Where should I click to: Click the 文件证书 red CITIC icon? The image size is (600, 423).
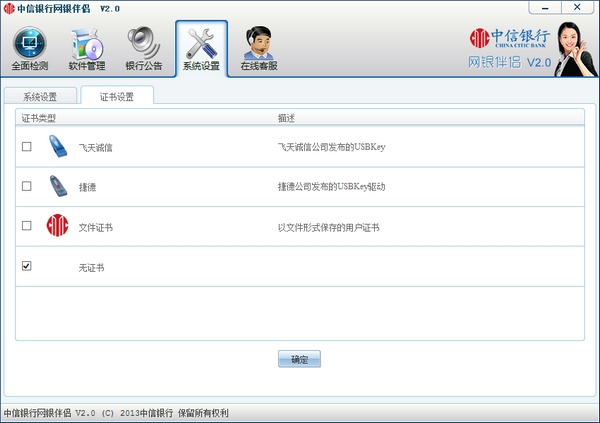pyautogui.click(x=58, y=226)
